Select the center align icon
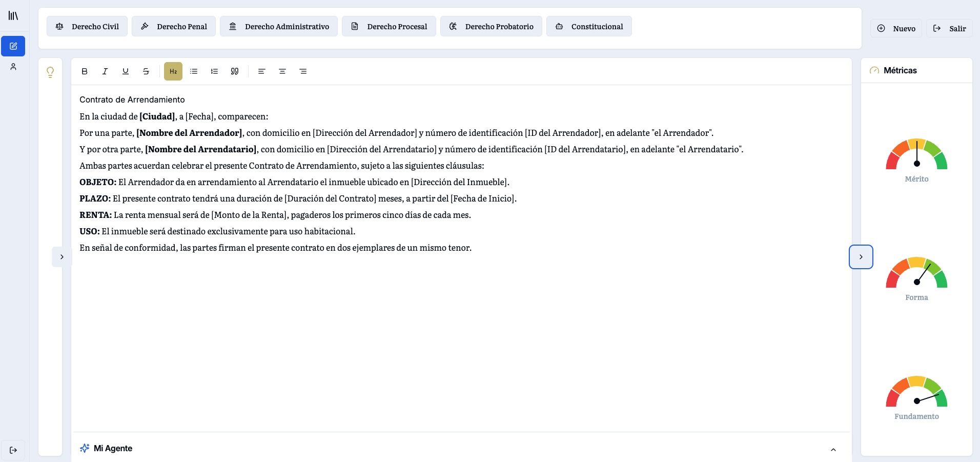 pos(282,71)
